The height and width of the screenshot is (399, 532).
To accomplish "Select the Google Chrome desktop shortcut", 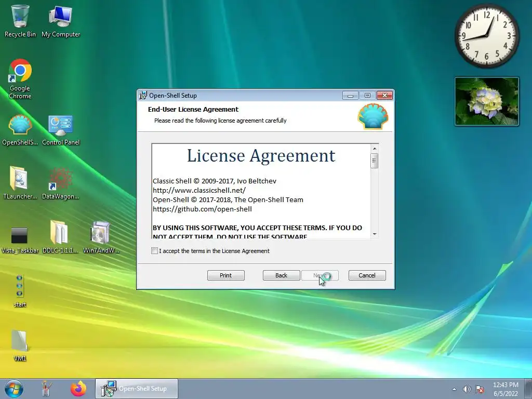I will 20,79.
